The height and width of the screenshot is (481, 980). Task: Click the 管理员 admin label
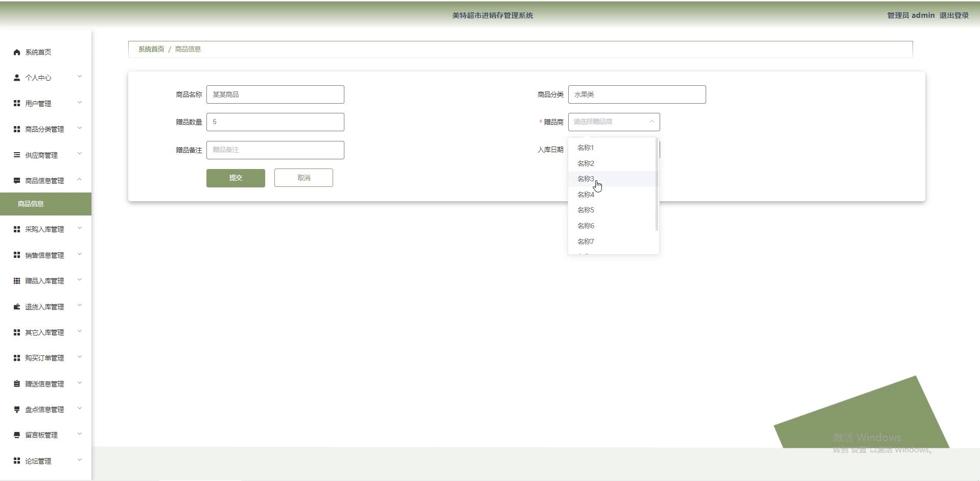[x=911, y=15]
